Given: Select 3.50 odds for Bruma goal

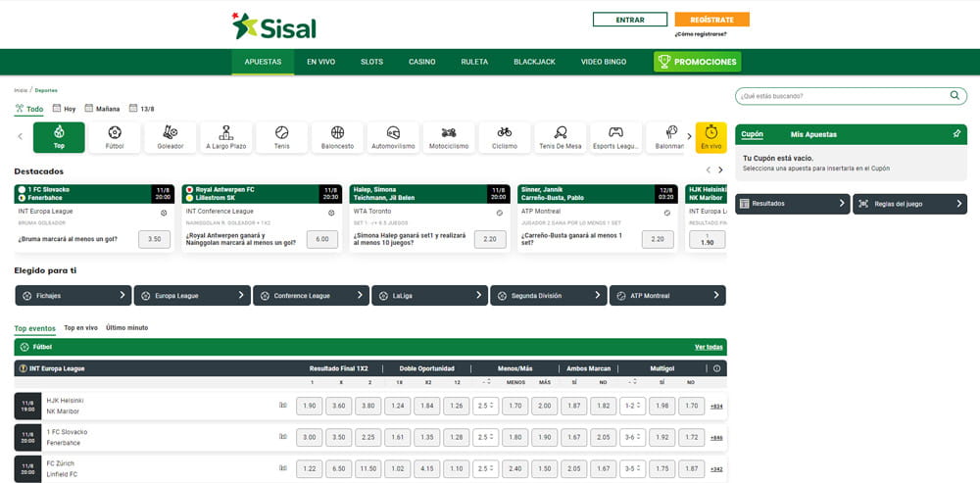Looking at the screenshot, I should (155, 239).
